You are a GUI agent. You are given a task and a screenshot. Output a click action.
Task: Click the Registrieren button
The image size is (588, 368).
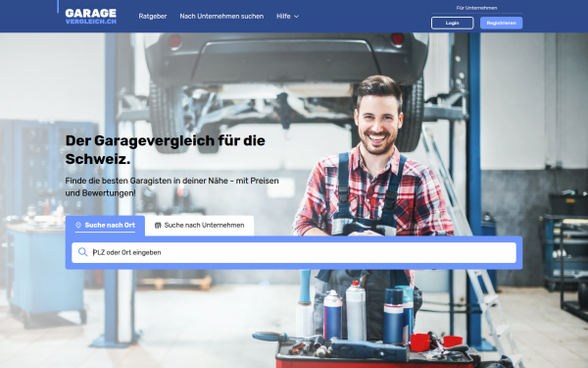[x=501, y=23]
